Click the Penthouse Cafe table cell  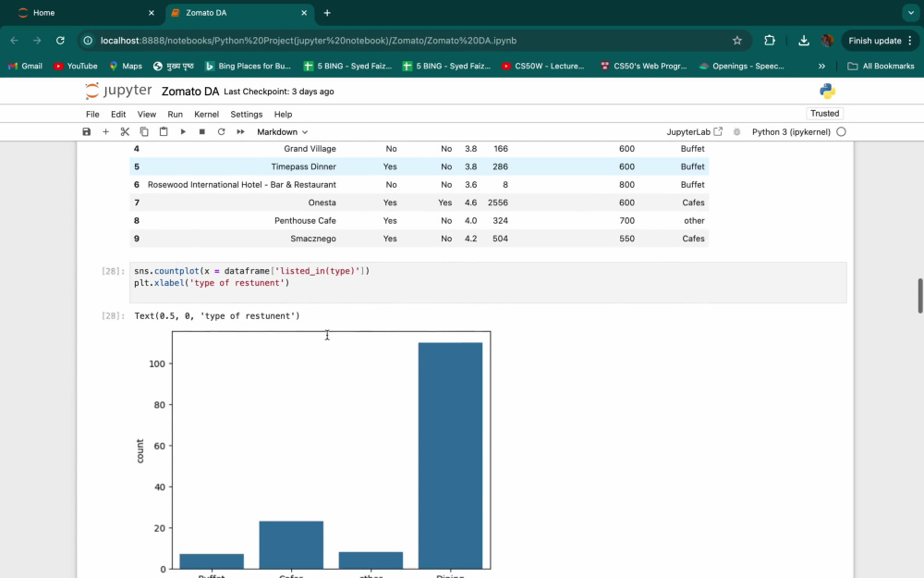click(x=305, y=221)
